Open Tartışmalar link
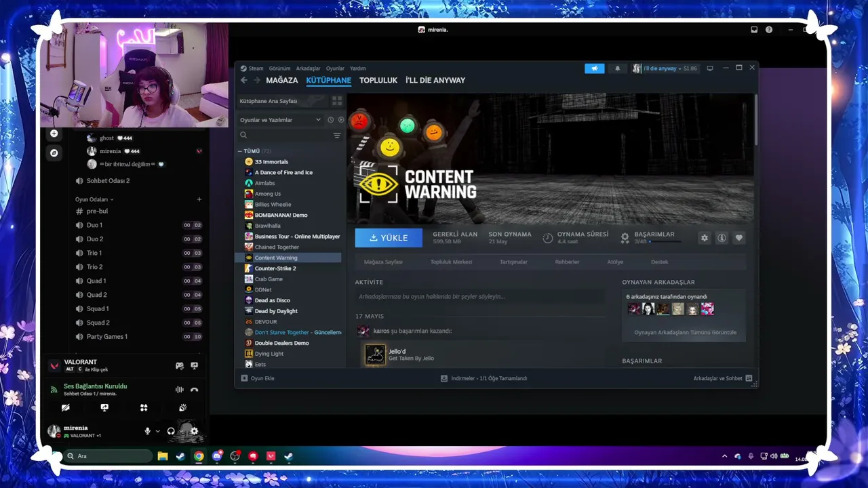Viewport: 868px width, 488px height. click(x=513, y=262)
